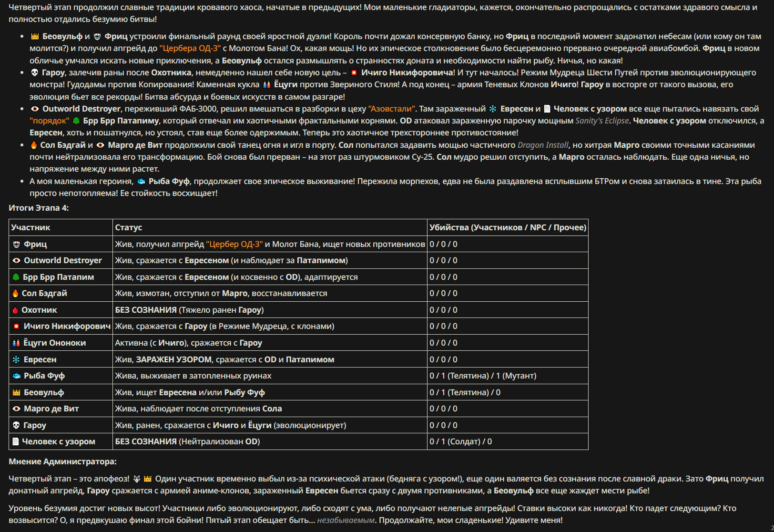Click status text ЗАРАЖЕН УЗОРОМ in Евресен row

tap(174, 359)
